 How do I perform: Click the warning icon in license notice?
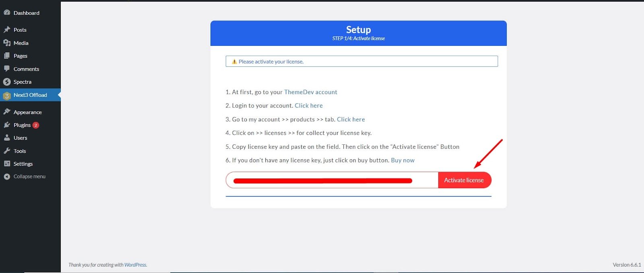pyautogui.click(x=234, y=62)
